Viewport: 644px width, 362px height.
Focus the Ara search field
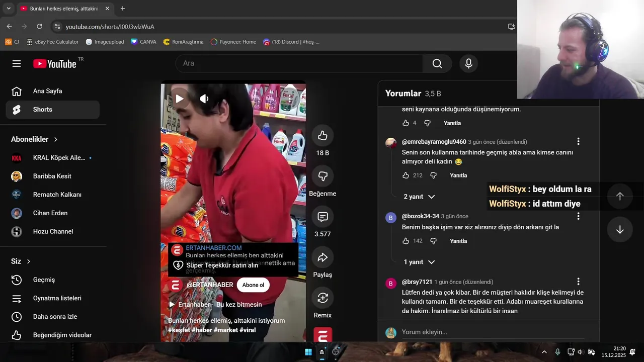coord(299,63)
